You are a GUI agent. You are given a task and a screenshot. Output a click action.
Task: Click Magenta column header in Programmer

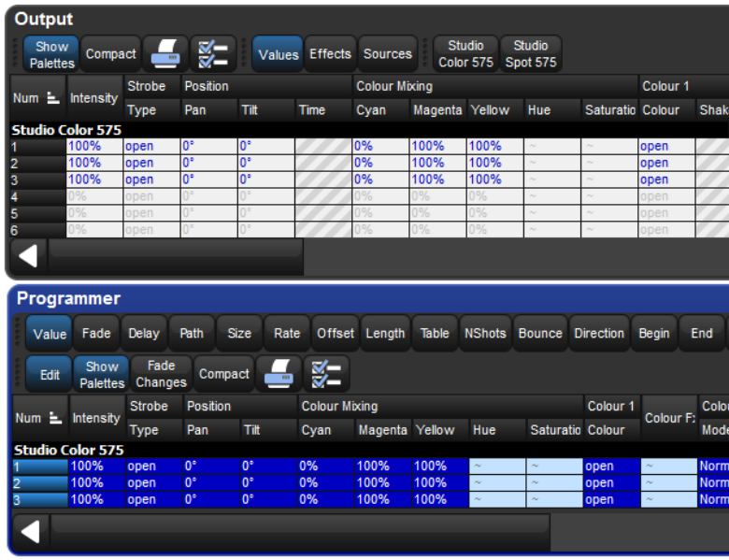[383, 430]
